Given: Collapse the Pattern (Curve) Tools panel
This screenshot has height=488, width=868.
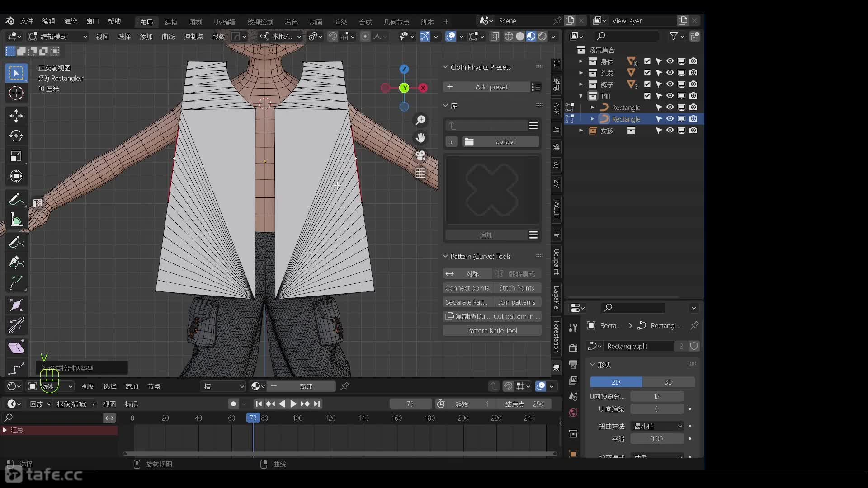Looking at the screenshot, I should point(445,256).
